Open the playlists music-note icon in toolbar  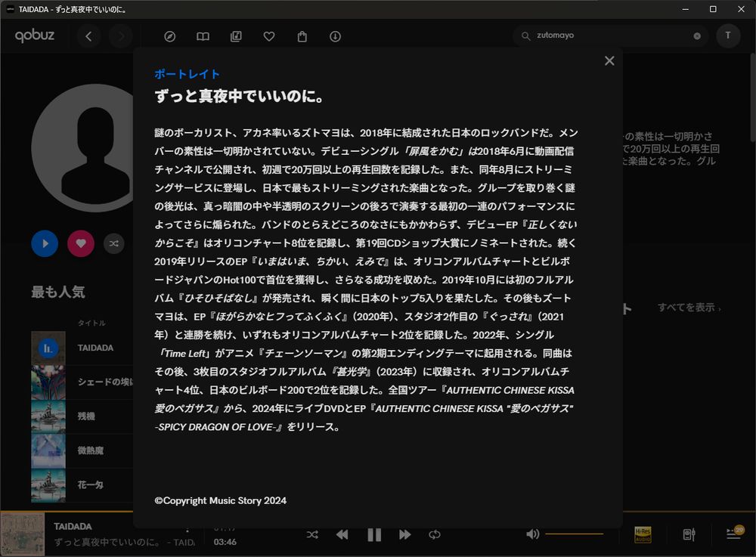click(236, 36)
